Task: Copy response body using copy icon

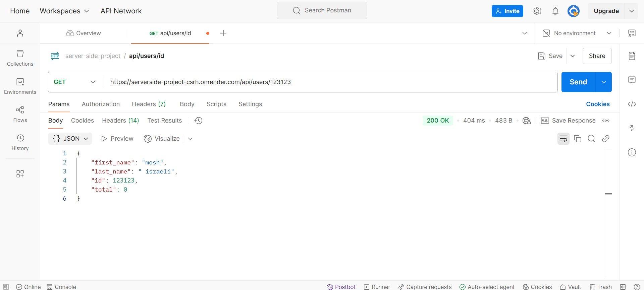Action: coord(577,139)
